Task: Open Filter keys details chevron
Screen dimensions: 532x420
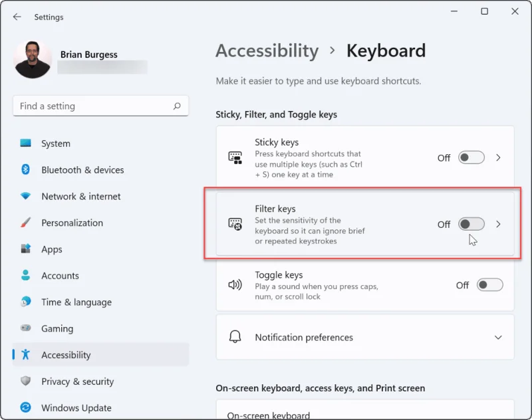Action: point(498,224)
